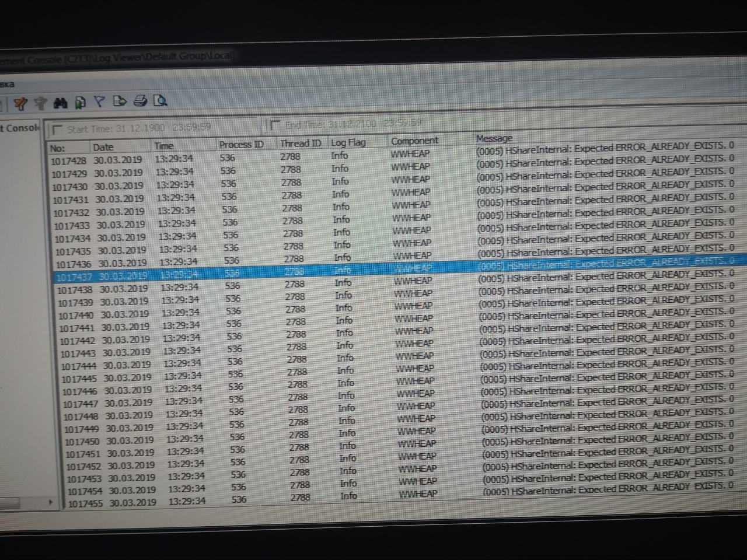Click the filter icon in the toolbar
The height and width of the screenshot is (560, 747).
(20, 104)
